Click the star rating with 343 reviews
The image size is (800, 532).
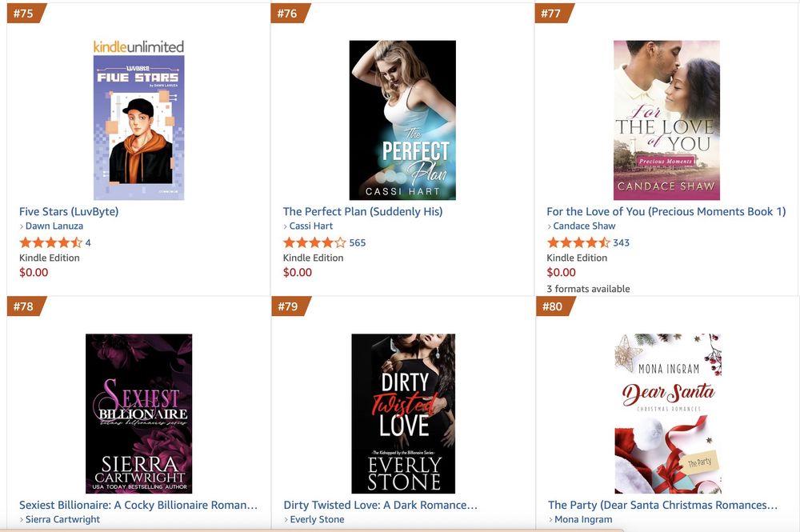tap(578, 242)
